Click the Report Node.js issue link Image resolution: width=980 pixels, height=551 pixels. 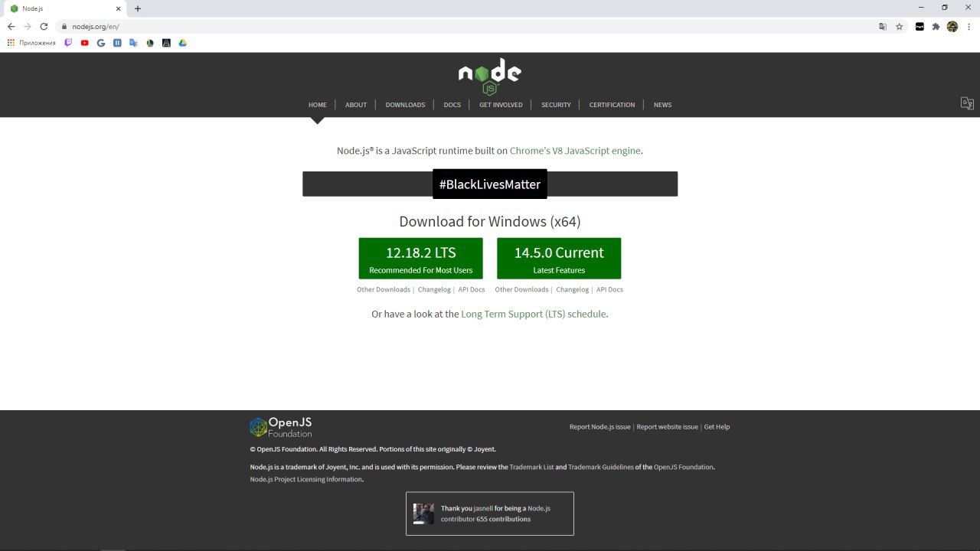click(x=600, y=427)
